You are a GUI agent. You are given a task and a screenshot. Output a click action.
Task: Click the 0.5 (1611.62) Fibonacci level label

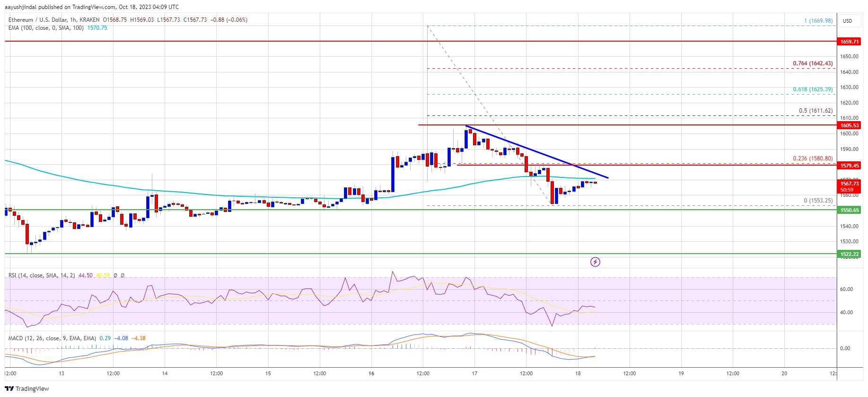pos(815,111)
